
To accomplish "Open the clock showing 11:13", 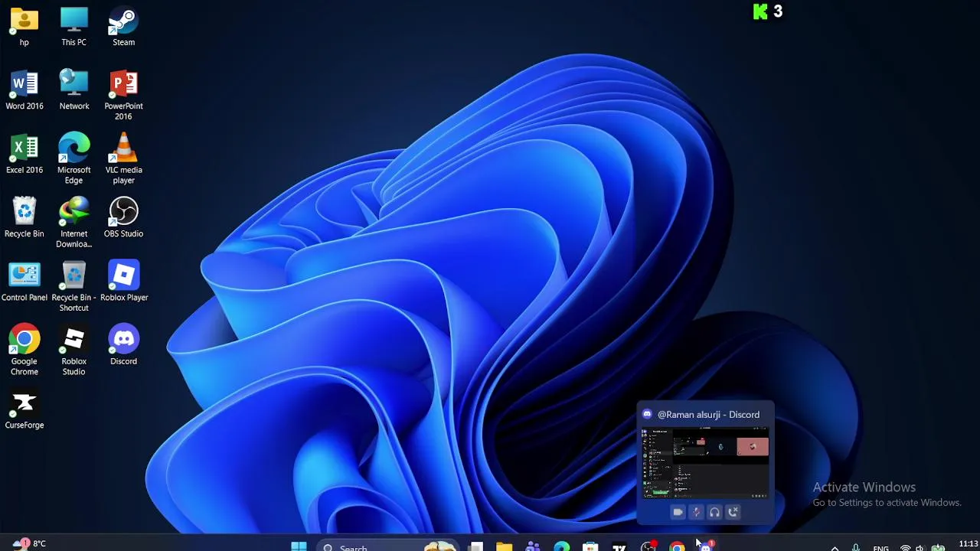I will [x=968, y=544].
